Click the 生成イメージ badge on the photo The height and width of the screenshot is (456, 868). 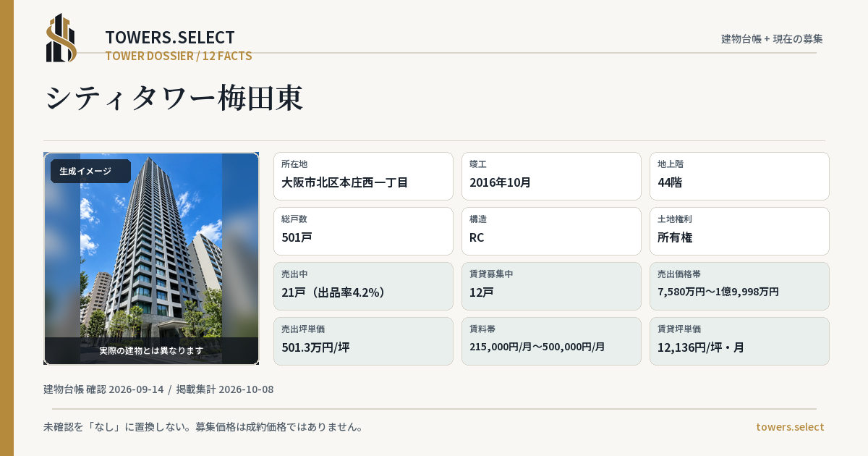[x=90, y=172]
